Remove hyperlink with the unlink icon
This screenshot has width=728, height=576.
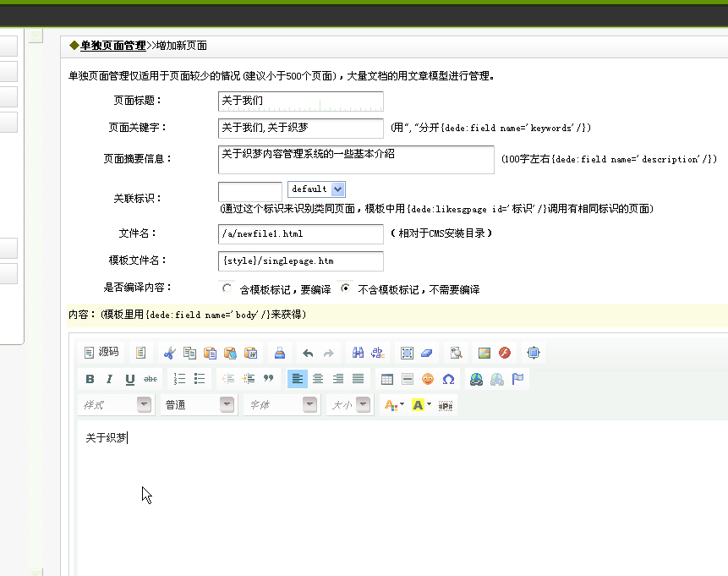[497, 379]
